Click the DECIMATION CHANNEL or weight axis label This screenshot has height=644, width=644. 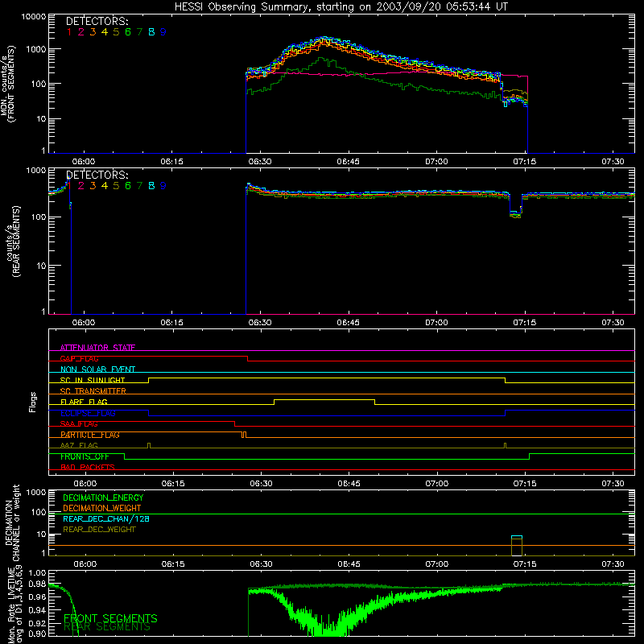pos(12,522)
